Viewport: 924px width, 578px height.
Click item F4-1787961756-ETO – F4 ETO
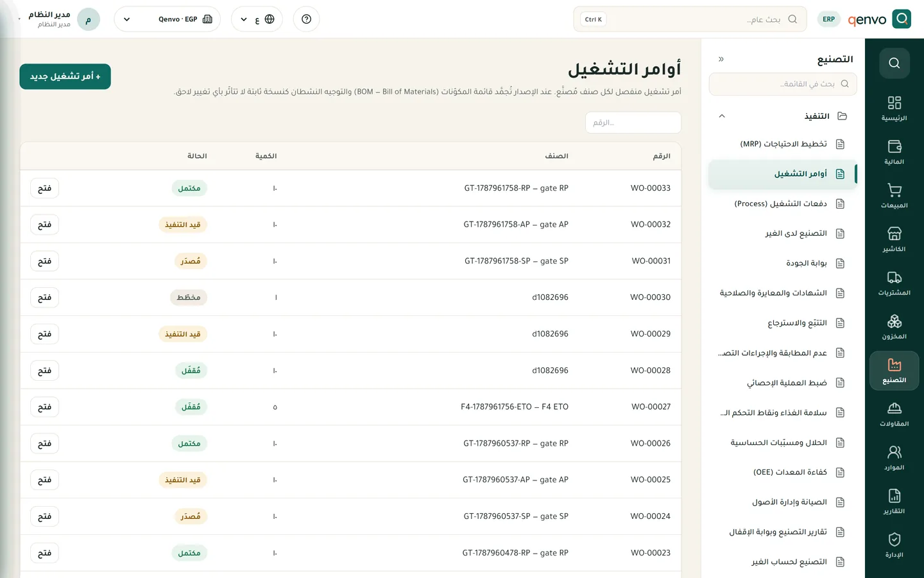[515, 407]
